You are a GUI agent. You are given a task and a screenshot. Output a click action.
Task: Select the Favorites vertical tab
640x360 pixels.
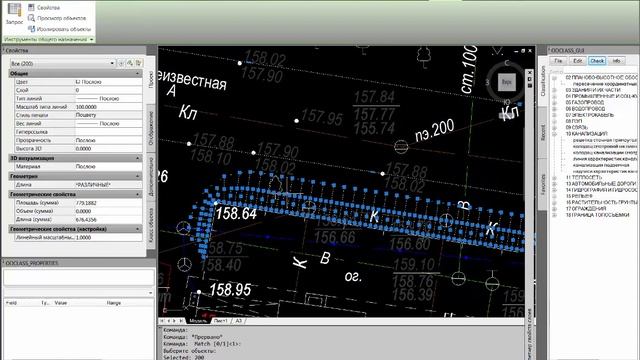coord(543,184)
